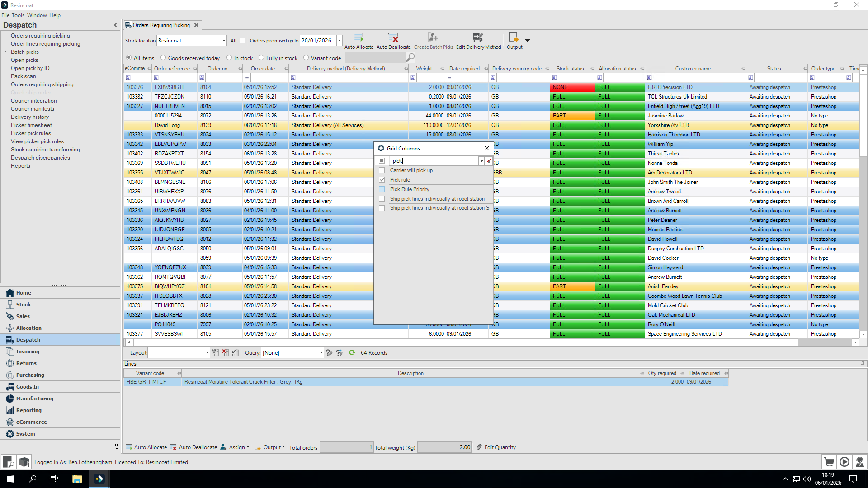Click the Edit Quantity pencil icon
This screenshot has width=868, height=488.
tap(479, 447)
